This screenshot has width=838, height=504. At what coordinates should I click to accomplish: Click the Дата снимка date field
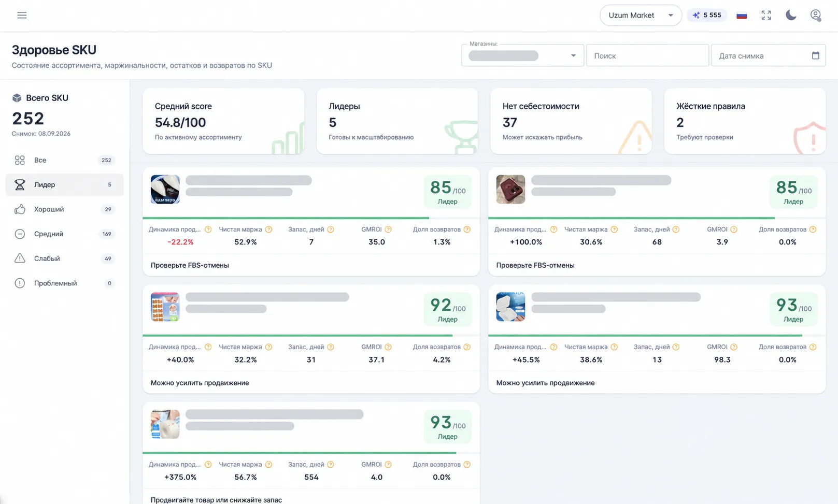point(768,55)
